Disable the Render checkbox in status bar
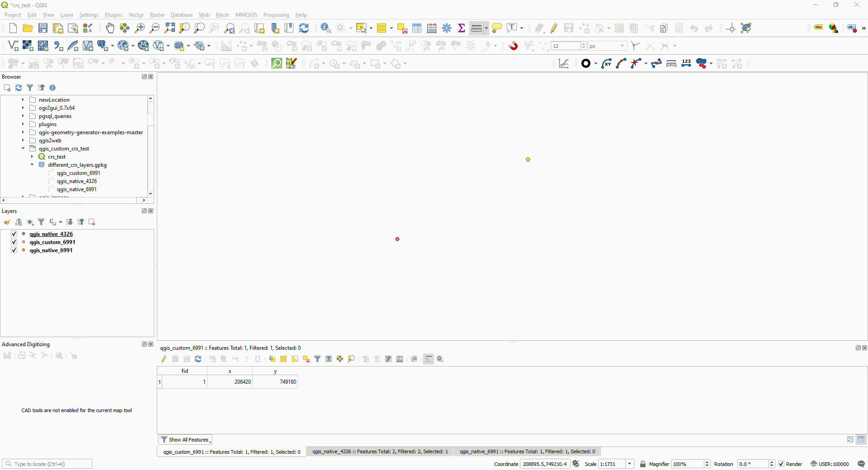868x470 pixels. pyautogui.click(x=781, y=464)
